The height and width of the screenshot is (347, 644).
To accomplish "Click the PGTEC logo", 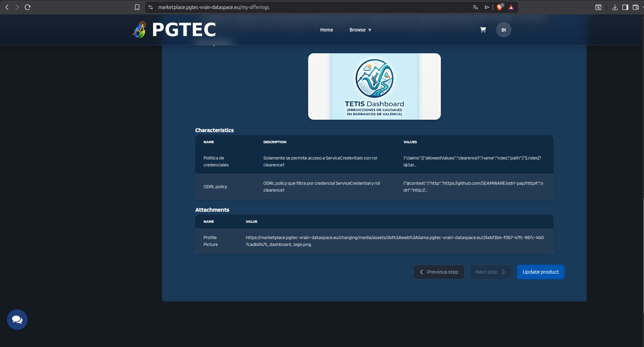I will click(x=174, y=29).
